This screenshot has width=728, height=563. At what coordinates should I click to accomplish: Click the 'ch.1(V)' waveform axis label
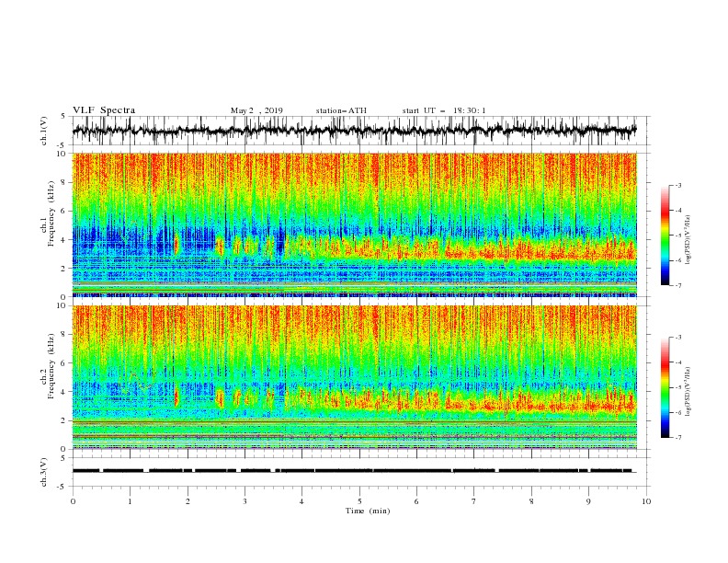44,131
